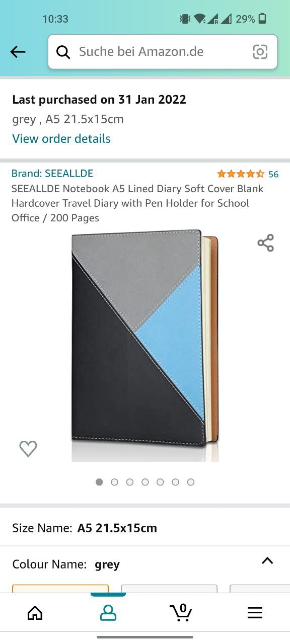Screen dimensions: 290x644
Task: Open the shopping cart
Action: pos(181,612)
